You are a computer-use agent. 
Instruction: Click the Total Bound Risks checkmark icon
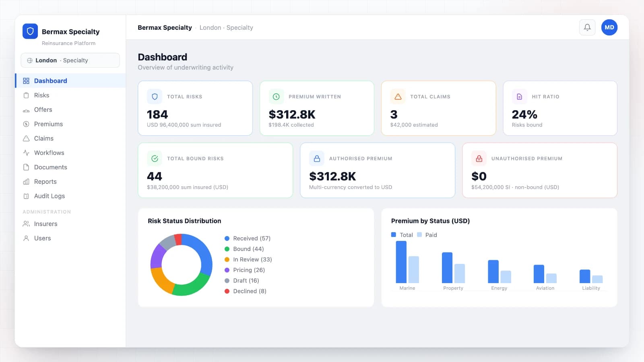click(155, 158)
